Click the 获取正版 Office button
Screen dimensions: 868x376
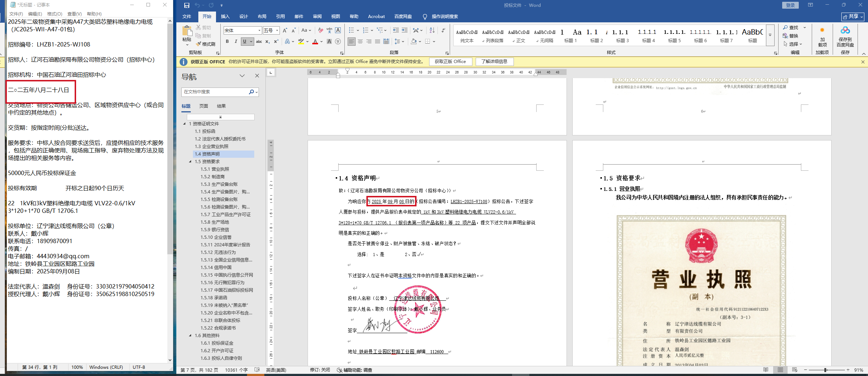450,62
